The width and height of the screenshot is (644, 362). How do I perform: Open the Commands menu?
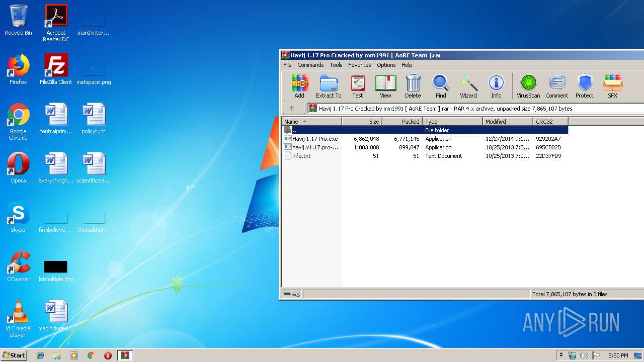(x=310, y=65)
